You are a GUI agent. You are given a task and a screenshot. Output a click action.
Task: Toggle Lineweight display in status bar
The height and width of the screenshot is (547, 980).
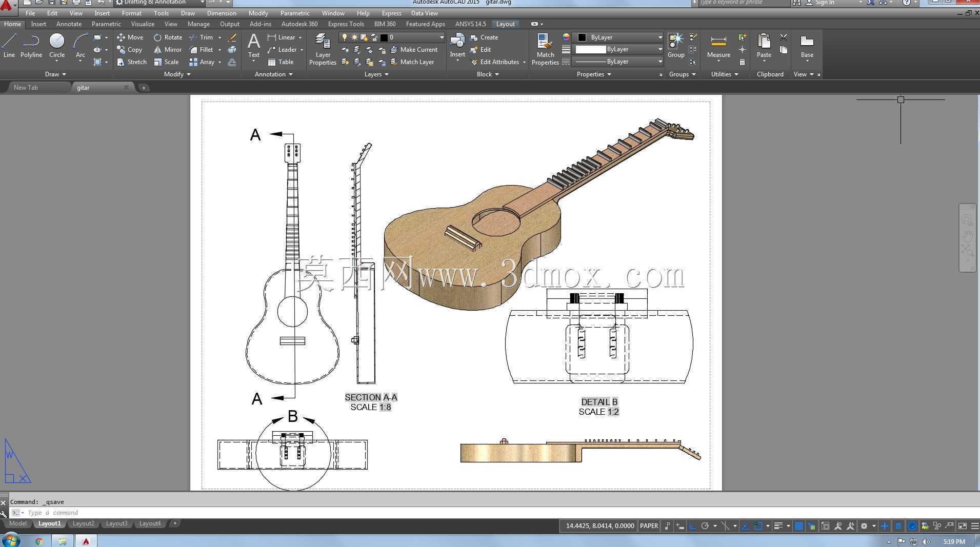point(778,526)
